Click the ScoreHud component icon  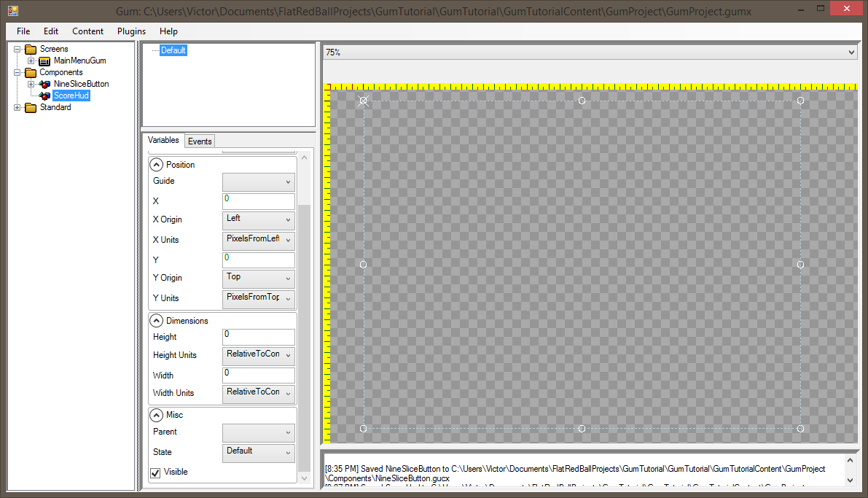point(44,96)
